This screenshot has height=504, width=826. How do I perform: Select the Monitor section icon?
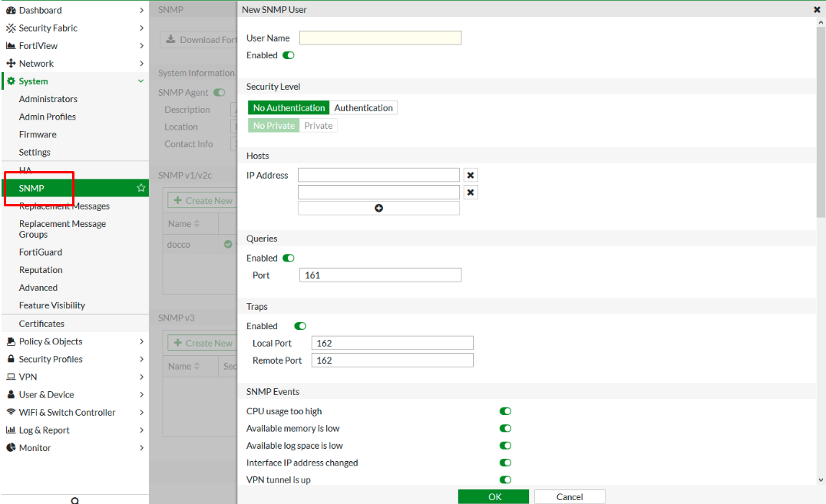(34, 447)
